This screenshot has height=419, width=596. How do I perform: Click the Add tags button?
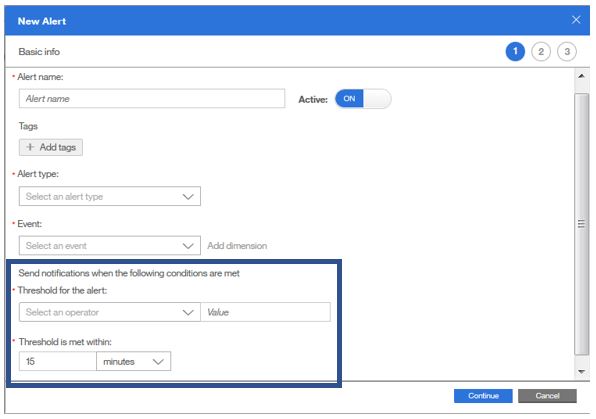[51, 147]
